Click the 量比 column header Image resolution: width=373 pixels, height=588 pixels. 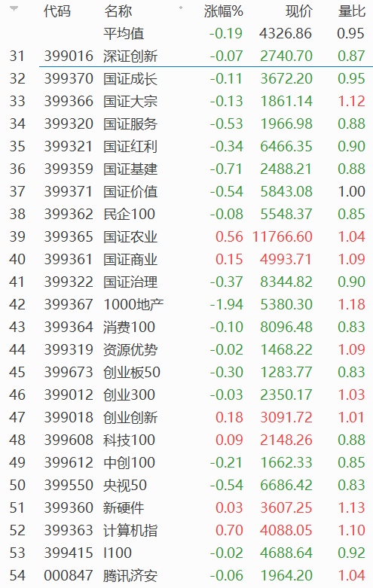(352, 11)
